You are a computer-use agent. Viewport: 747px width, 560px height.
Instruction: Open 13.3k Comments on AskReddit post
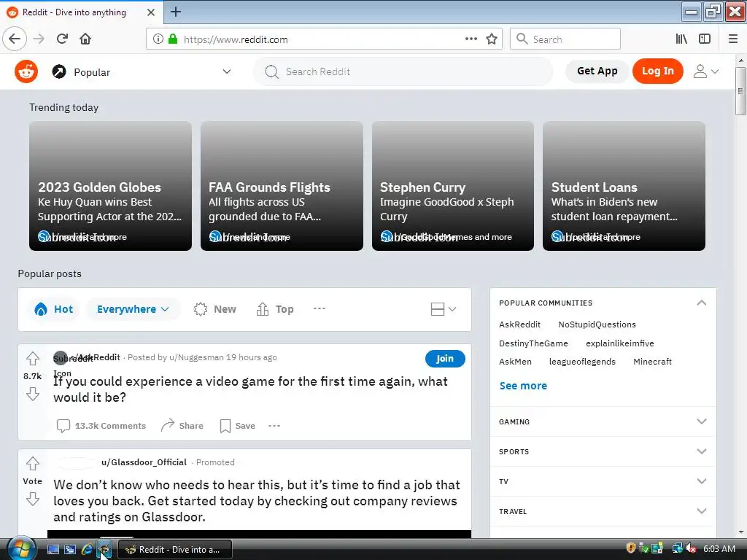tap(101, 426)
